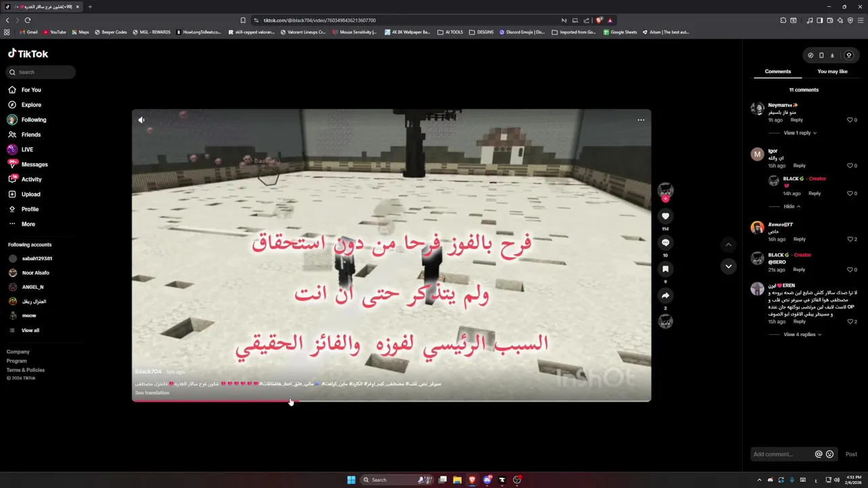Open the Terms & Policies footer link

tap(26, 370)
